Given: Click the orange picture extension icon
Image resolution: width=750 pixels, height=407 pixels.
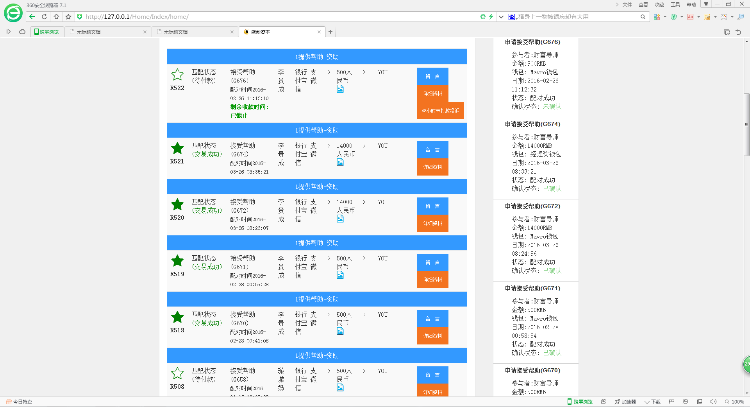Looking at the screenshot, I should coord(707,17).
